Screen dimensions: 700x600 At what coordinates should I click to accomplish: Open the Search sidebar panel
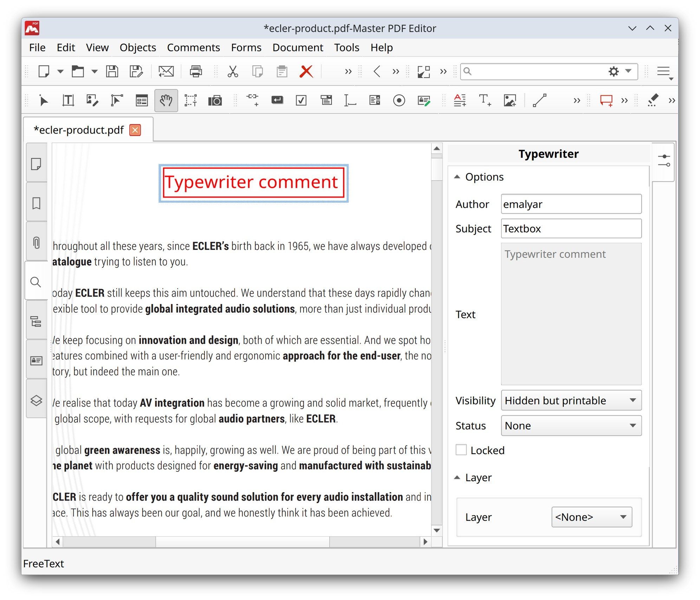[36, 282]
